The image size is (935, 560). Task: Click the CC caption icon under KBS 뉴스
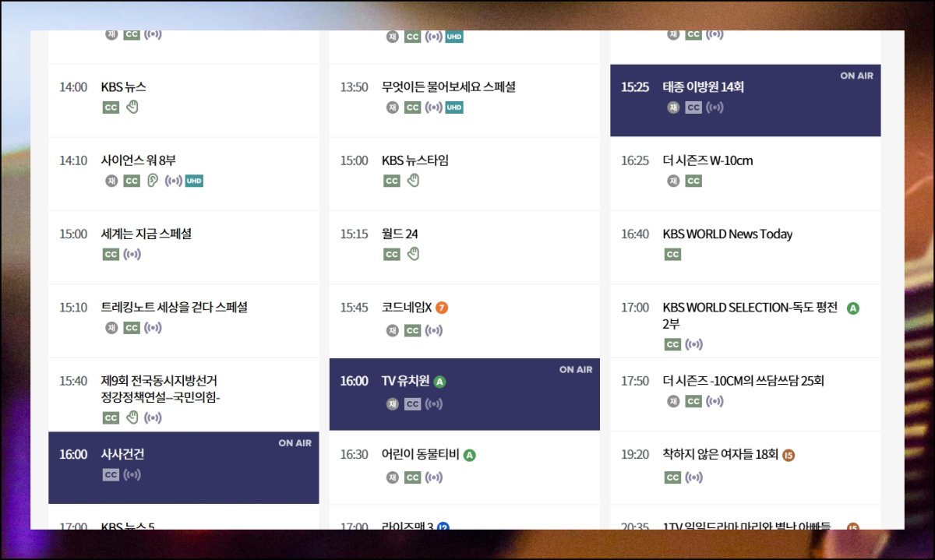(111, 107)
